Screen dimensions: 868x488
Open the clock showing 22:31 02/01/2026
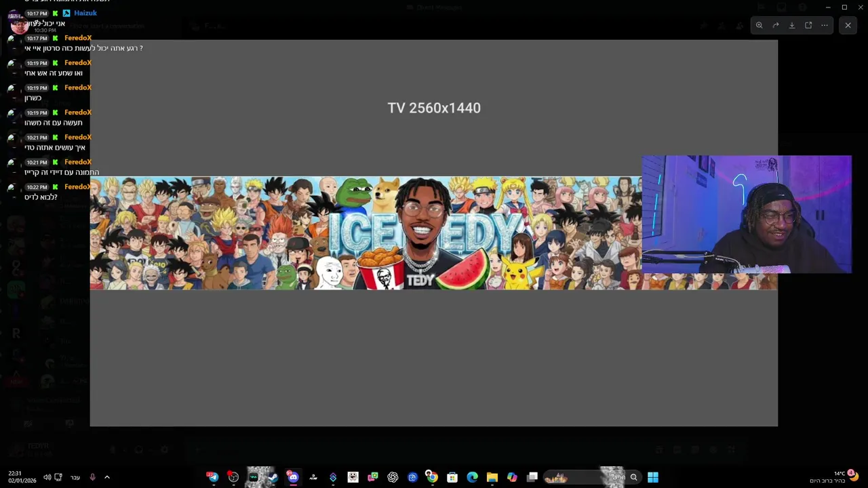click(22, 477)
